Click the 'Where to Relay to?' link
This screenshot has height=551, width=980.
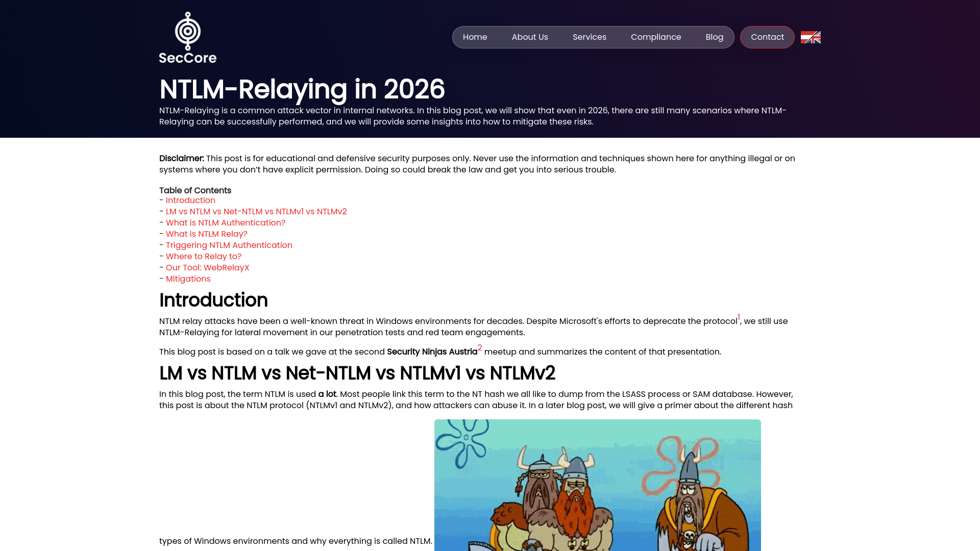(203, 256)
